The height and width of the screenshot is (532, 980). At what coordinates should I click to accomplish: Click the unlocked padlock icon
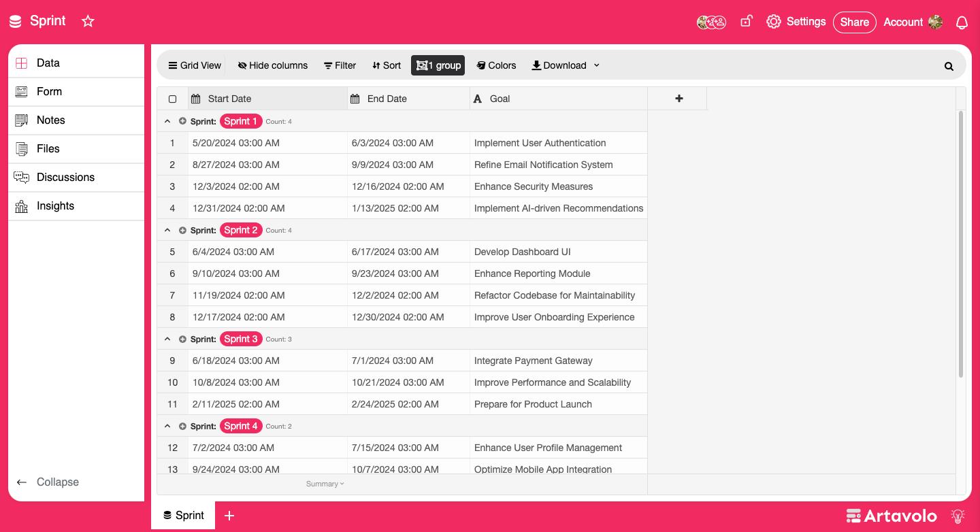[746, 22]
